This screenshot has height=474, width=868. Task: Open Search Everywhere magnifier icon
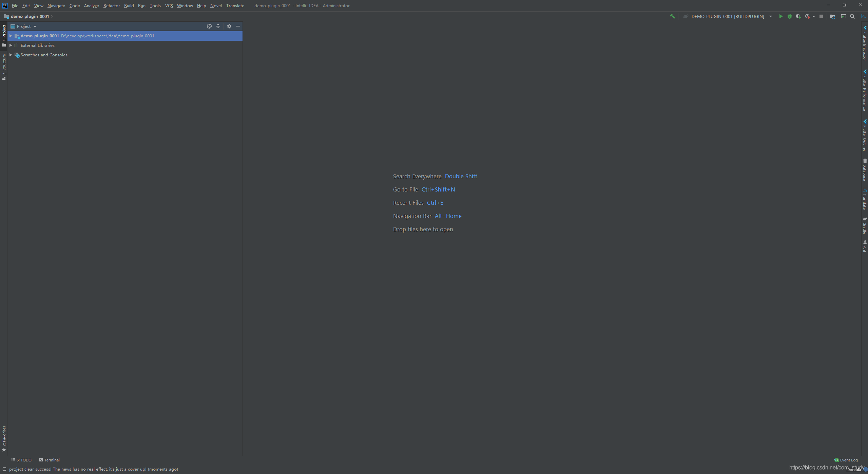point(852,16)
